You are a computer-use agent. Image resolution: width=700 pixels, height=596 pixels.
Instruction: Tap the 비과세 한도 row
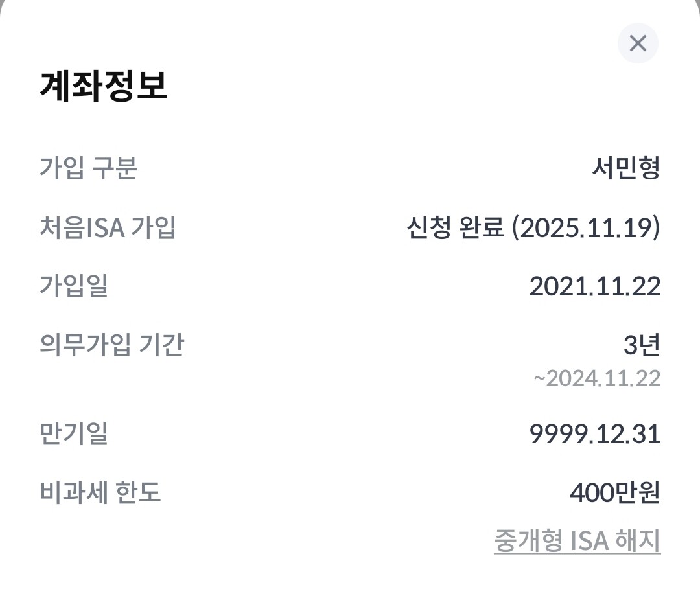(350, 493)
